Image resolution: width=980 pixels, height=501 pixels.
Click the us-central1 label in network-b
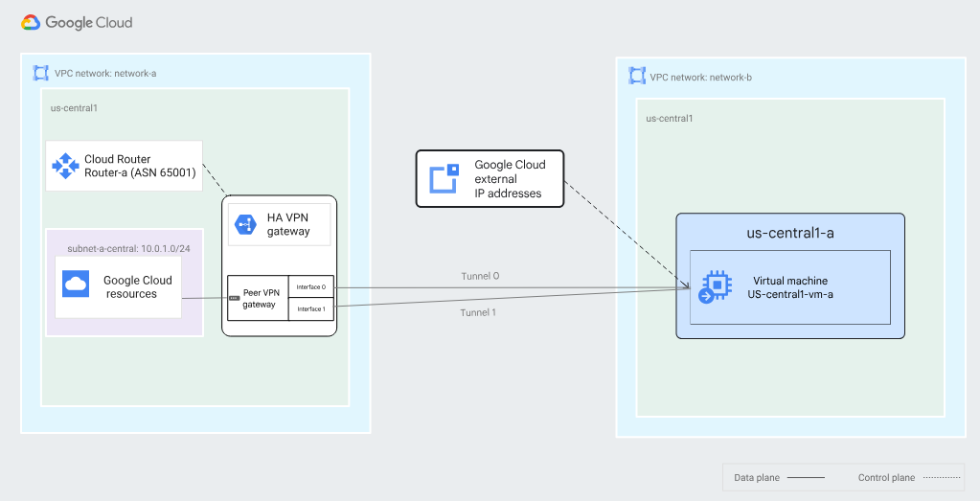click(670, 118)
